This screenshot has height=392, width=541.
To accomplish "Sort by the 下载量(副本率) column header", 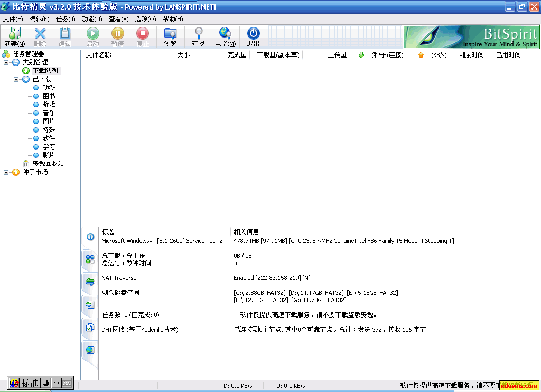I will click(276, 55).
